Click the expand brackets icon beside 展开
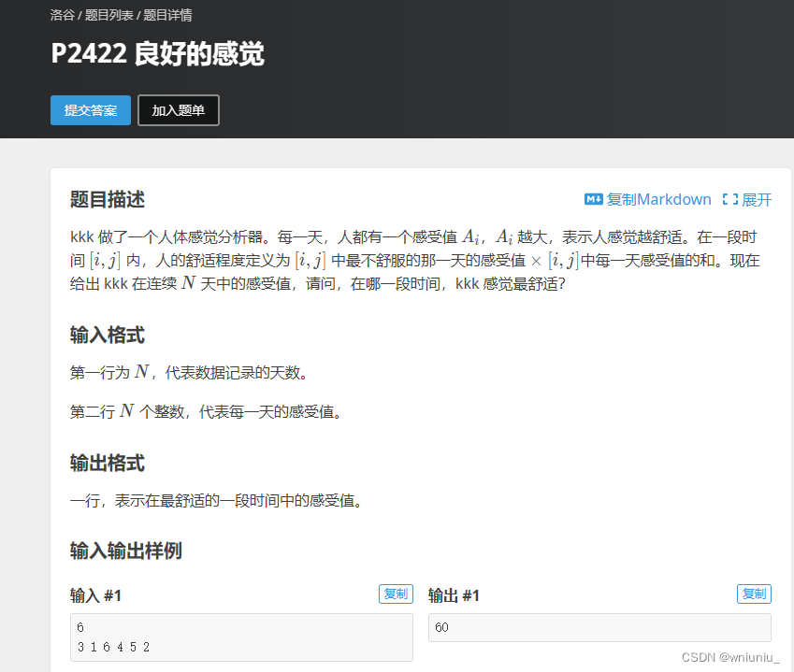 click(730, 199)
